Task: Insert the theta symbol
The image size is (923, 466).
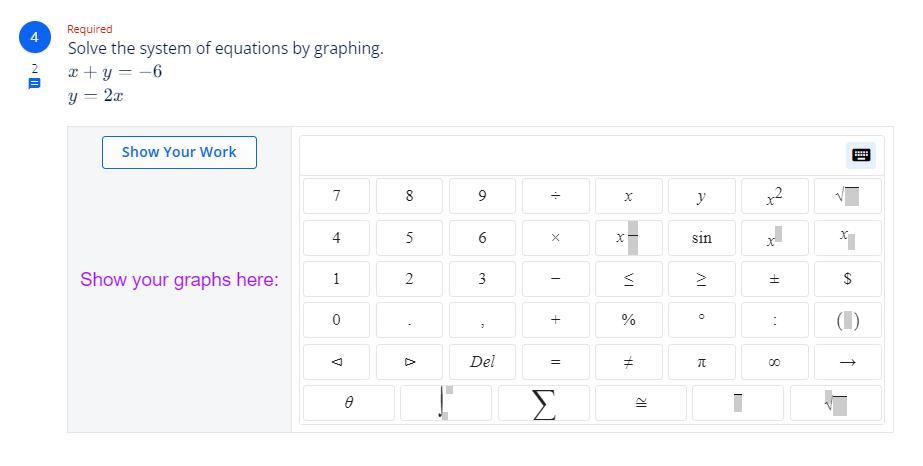Action: click(348, 403)
